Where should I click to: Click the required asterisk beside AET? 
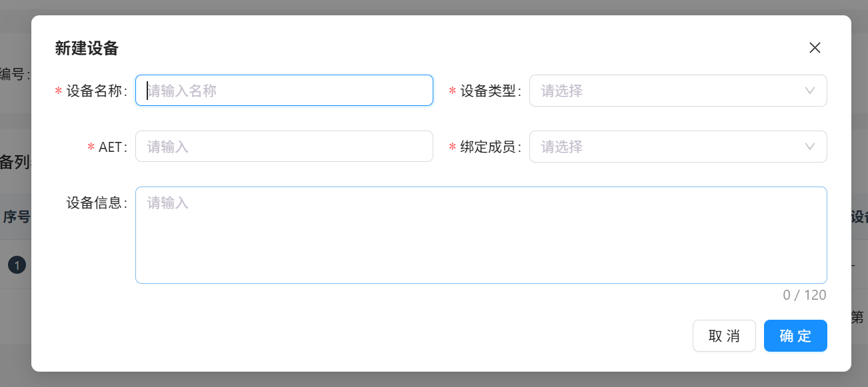(91, 147)
